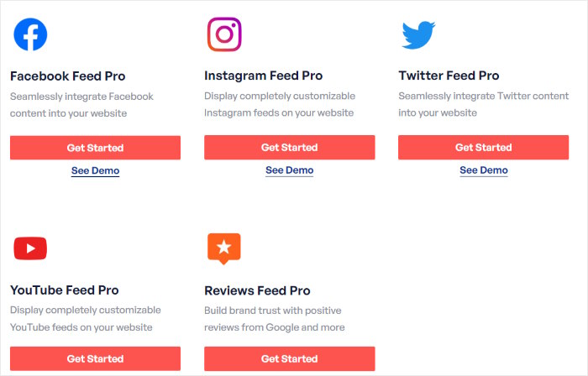The width and height of the screenshot is (588, 376).
Task: Get started with Reviews Feed Pro
Action: (x=289, y=359)
